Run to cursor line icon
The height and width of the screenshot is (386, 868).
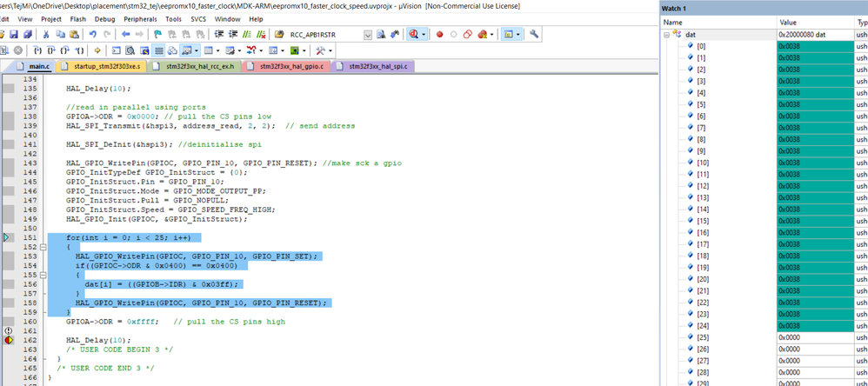pos(80,51)
